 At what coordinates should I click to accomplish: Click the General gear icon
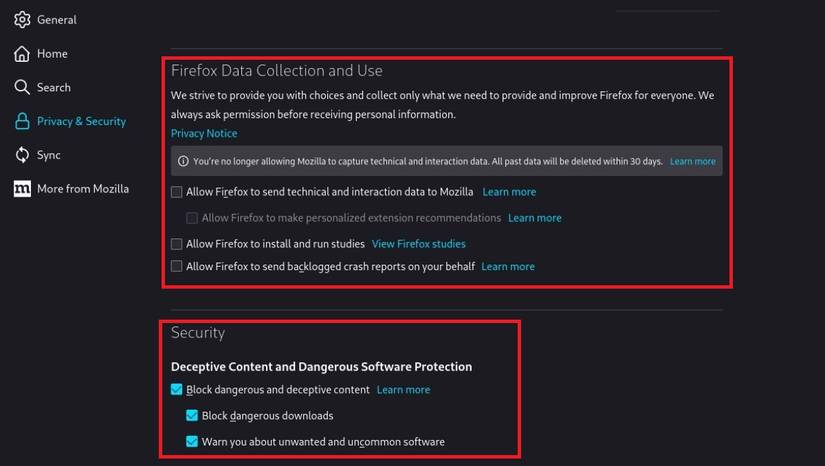tap(22, 20)
